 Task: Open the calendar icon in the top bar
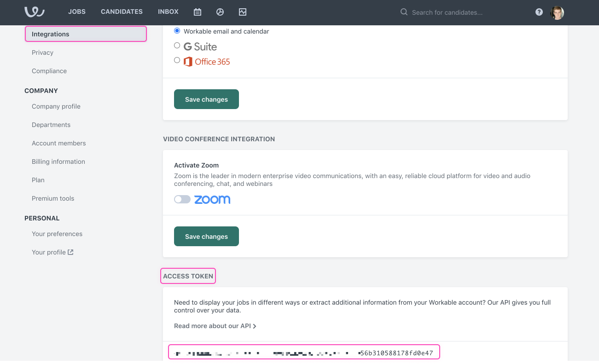pos(197,12)
